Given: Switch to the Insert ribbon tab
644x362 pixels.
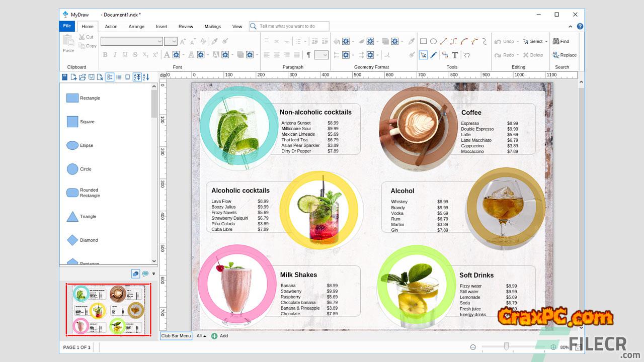Looking at the screenshot, I should pyautogui.click(x=162, y=27).
